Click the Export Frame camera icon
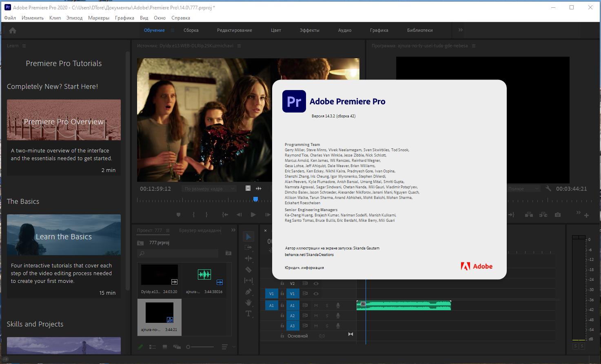 558,215
